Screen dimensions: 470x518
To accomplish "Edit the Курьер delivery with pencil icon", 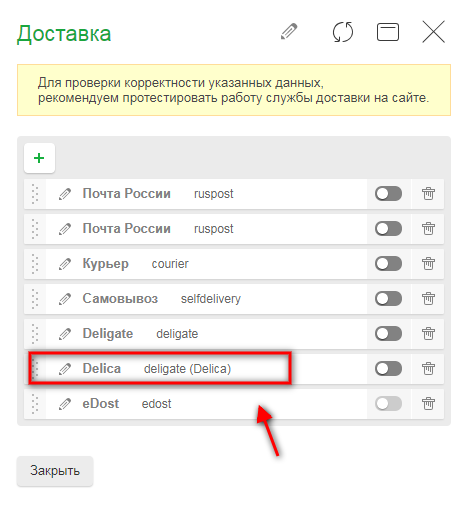I will (x=65, y=264).
